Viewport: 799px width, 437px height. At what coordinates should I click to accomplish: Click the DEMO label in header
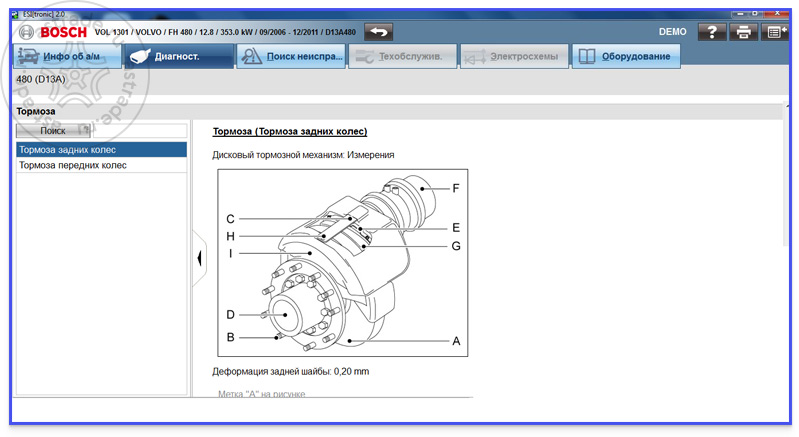coord(673,32)
